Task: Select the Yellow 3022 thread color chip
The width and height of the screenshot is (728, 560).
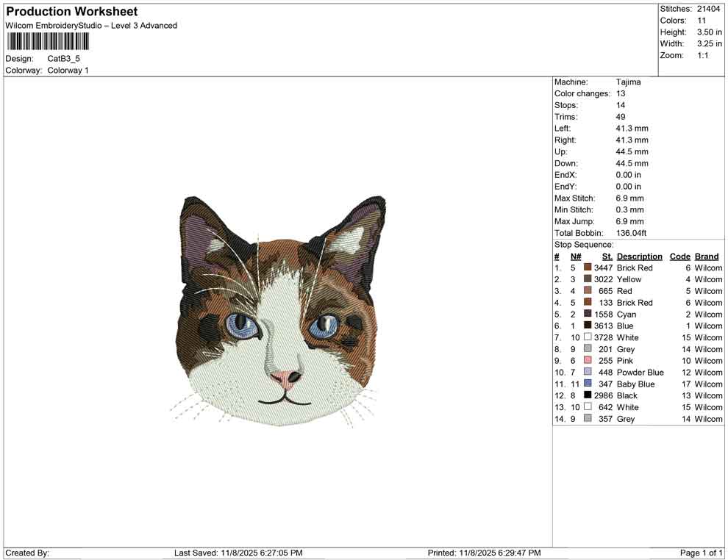Action: click(x=588, y=279)
